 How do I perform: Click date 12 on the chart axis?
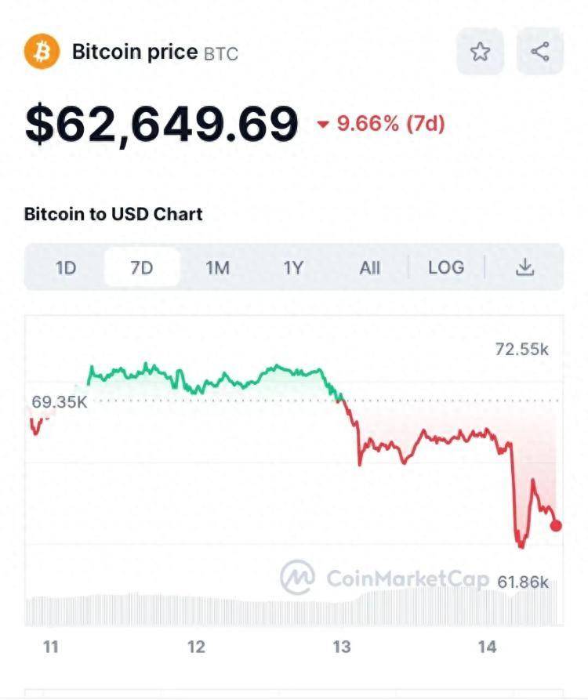[x=196, y=647]
